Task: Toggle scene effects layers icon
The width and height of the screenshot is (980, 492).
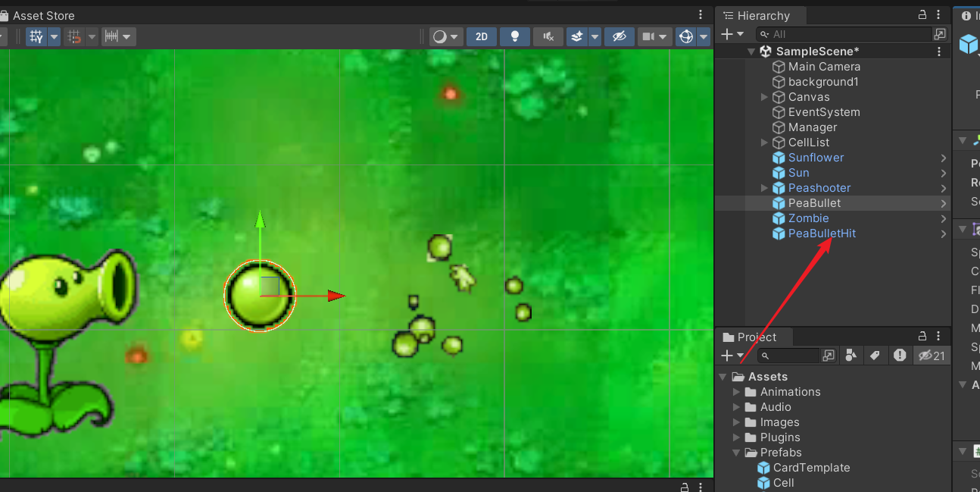Action: click(x=577, y=36)
